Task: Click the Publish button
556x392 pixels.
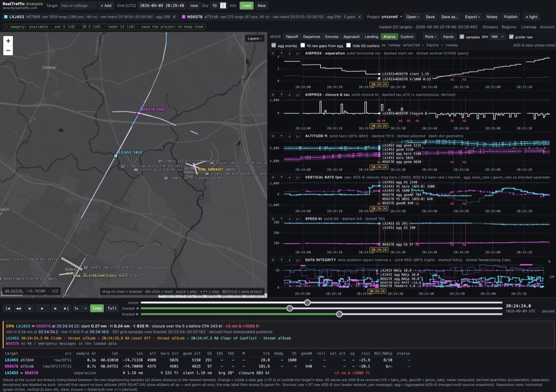Action: pos(511,17)
